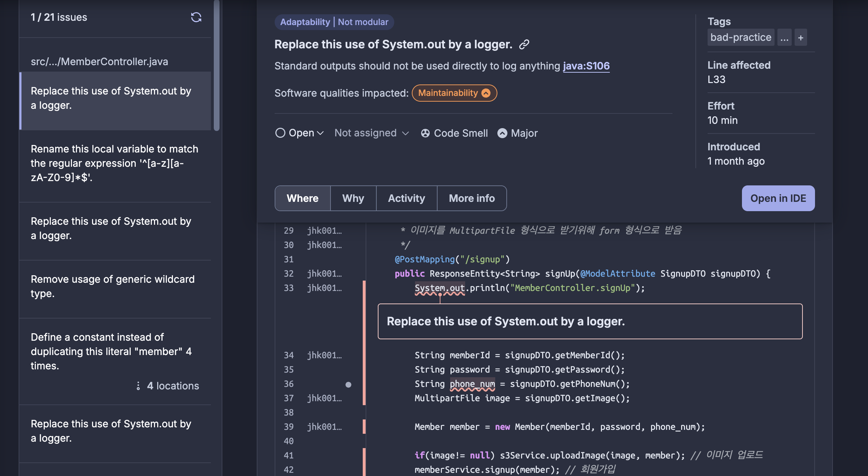Switch to the Activity tab
The image size is (868, 476).
click(x=406, y=198)
